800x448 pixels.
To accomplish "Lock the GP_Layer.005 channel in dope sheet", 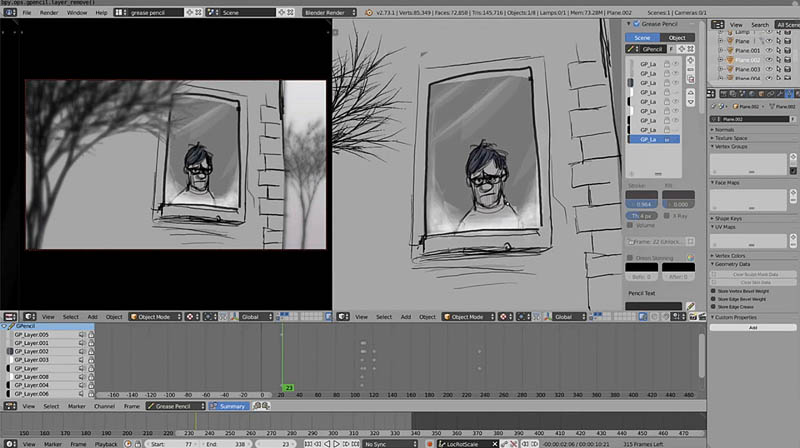I will tap(91, 334).
